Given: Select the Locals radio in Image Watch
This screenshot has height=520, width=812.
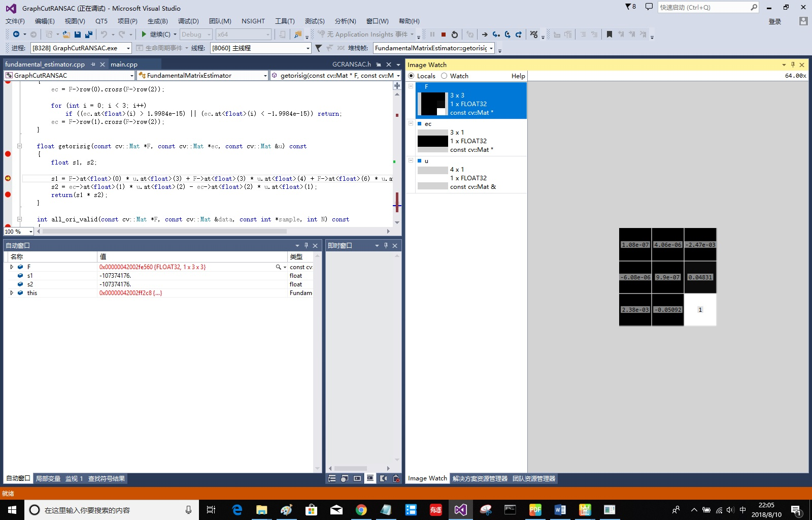Looking at the screenshot, I should [x=411, y=76].
